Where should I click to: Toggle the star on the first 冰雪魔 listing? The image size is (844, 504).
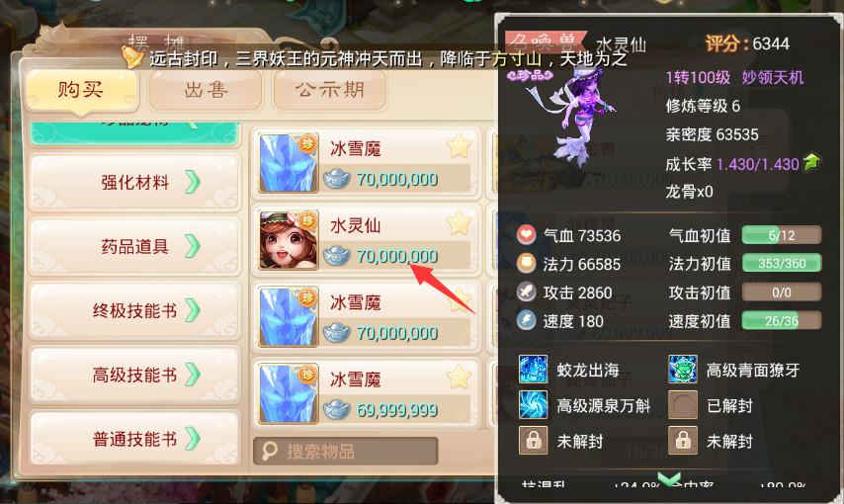pos(459,145)
